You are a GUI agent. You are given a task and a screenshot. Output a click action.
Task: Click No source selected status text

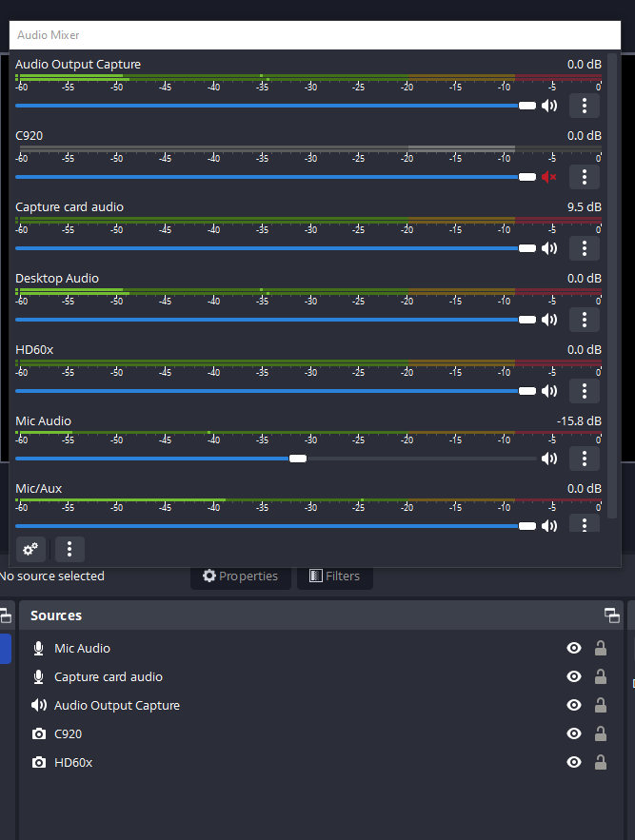click(x=52, y=576)
